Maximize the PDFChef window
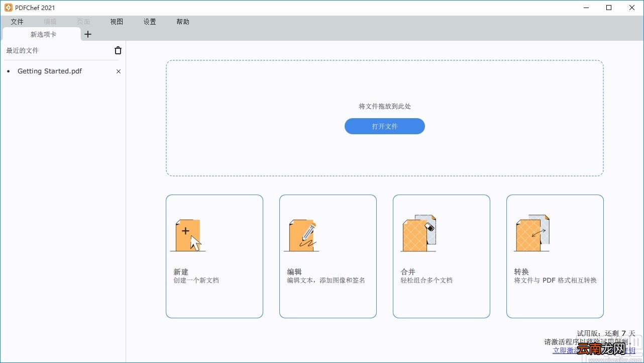 click(x=609, y=8)
